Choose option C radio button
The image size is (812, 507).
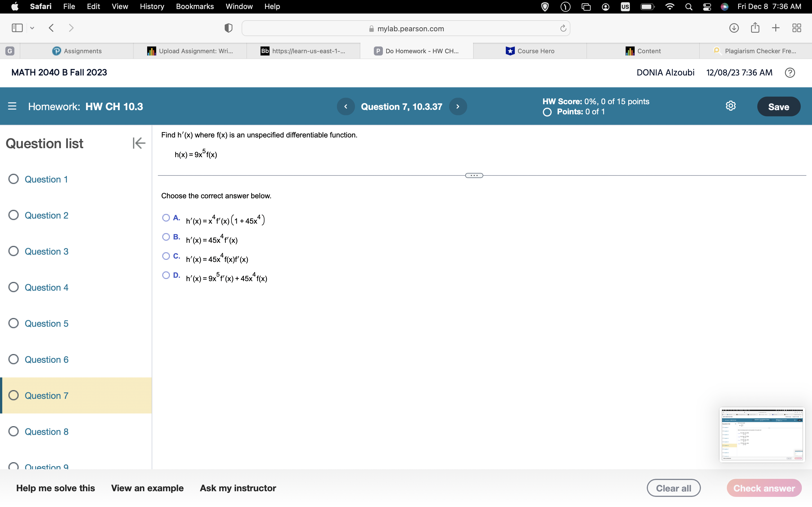click(166, 256)
